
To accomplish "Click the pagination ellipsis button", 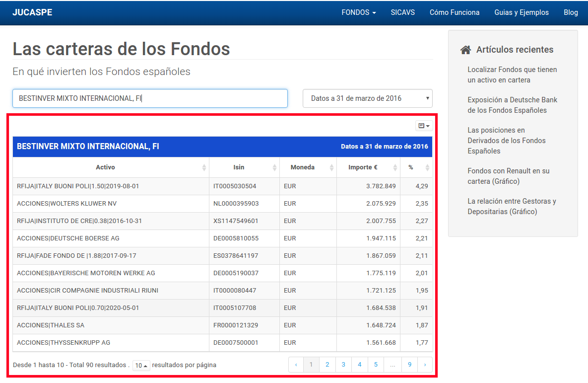I will 392,365.
